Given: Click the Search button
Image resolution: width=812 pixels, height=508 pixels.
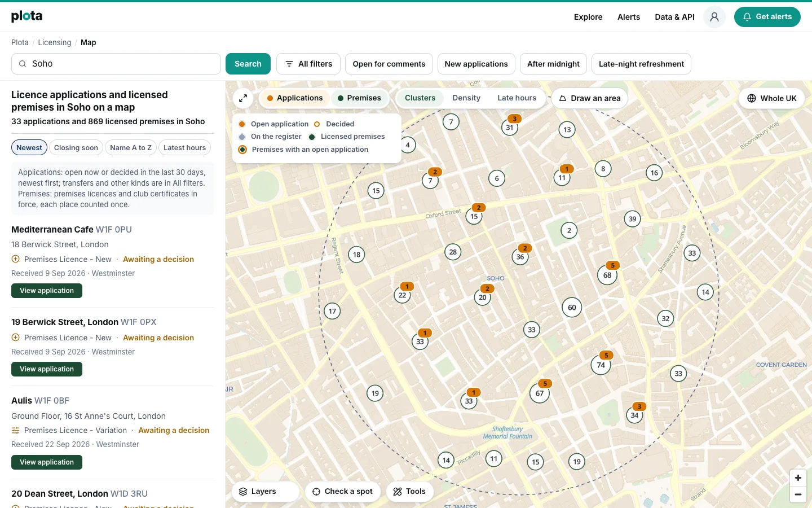Looking at the screenshot, I should click(248, 64).
